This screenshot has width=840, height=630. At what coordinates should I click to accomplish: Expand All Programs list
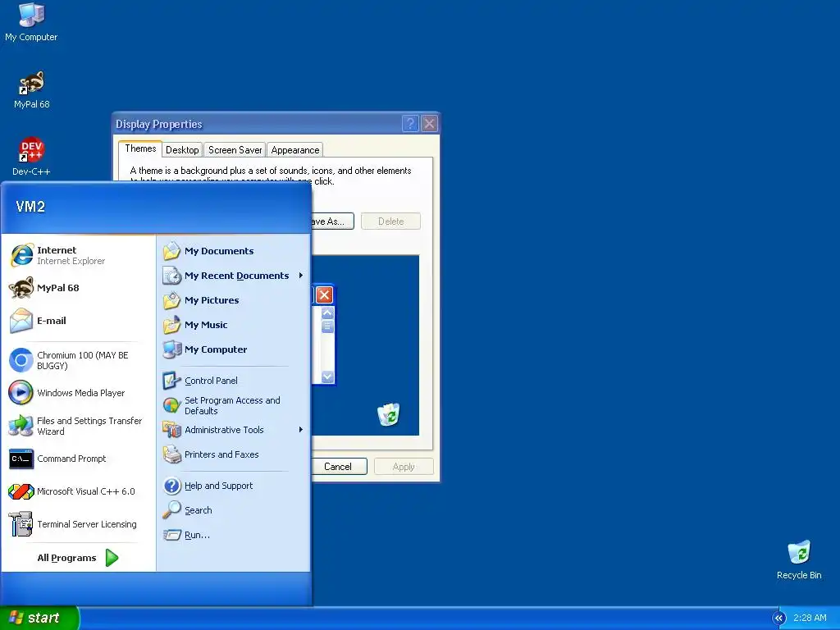click(x=78, y=558)
